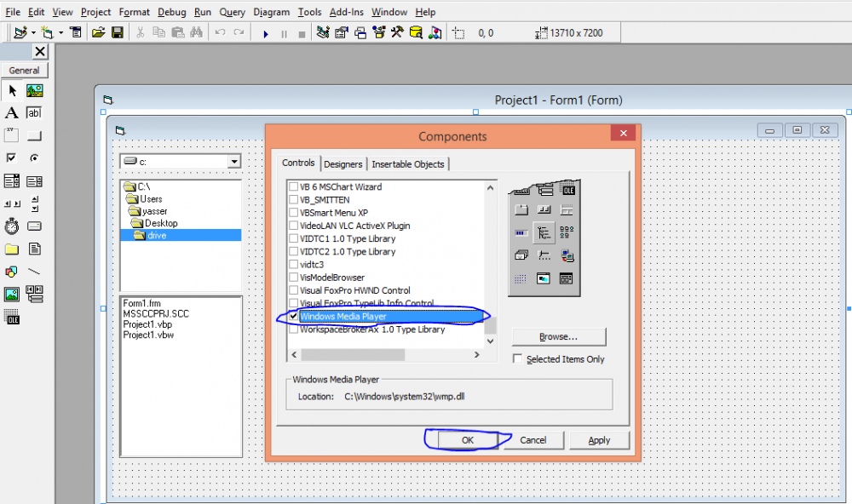This screenshot has width=852, height=504.
Task: Open the Add Project dropdown arrow
Action: [x=34, y=33]
